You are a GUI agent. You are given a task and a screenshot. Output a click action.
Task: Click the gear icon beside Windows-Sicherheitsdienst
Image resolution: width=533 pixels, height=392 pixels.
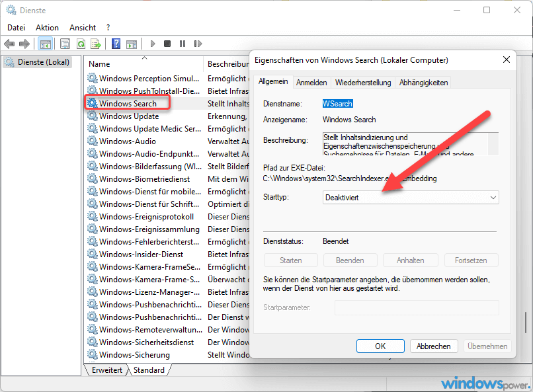92,342
